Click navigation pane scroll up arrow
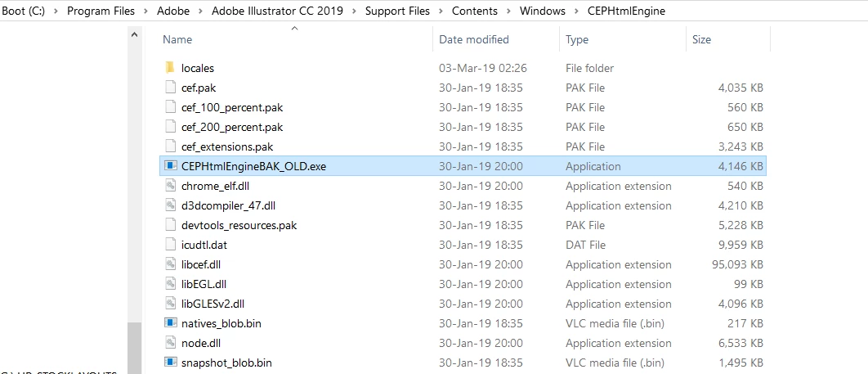Image resolution: width=868 pixels, height=374 pixels. pos(134,34)
